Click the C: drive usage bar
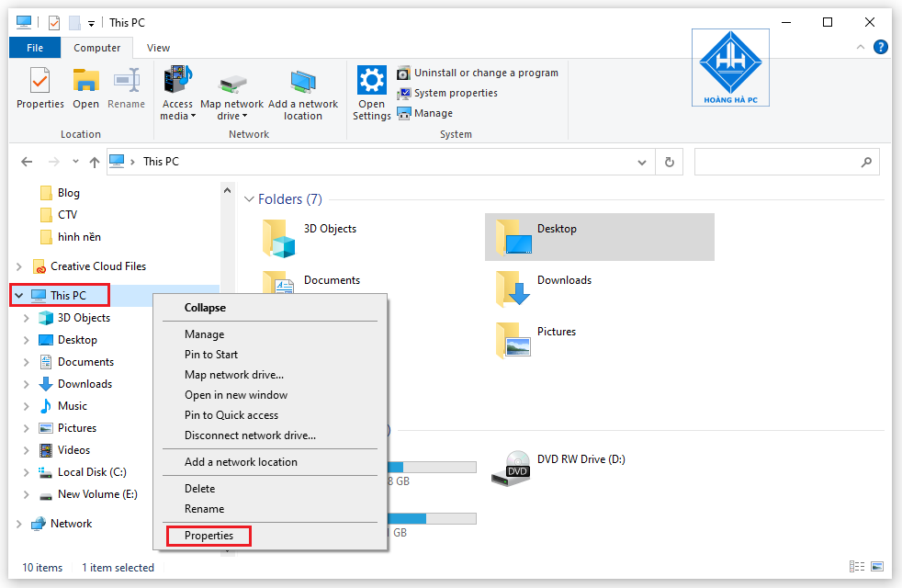The width and height of the screenshot is (902, 588). coord(432,467)
